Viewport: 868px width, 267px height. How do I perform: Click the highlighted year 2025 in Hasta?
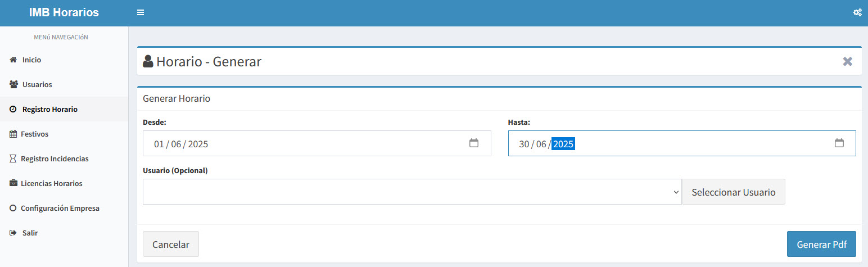point(563,144)
